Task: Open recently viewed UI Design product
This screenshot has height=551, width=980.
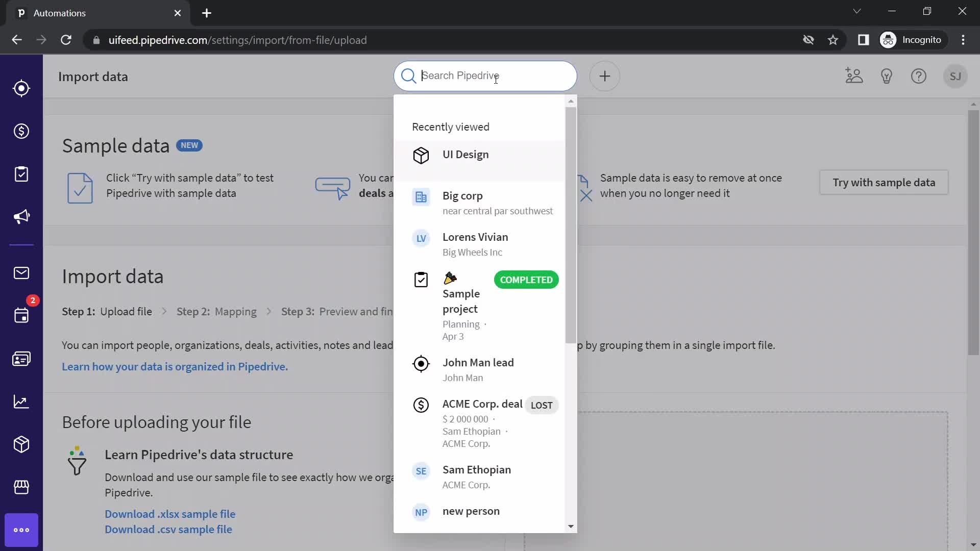Action: pyautogui.click(x=479, y=160)
